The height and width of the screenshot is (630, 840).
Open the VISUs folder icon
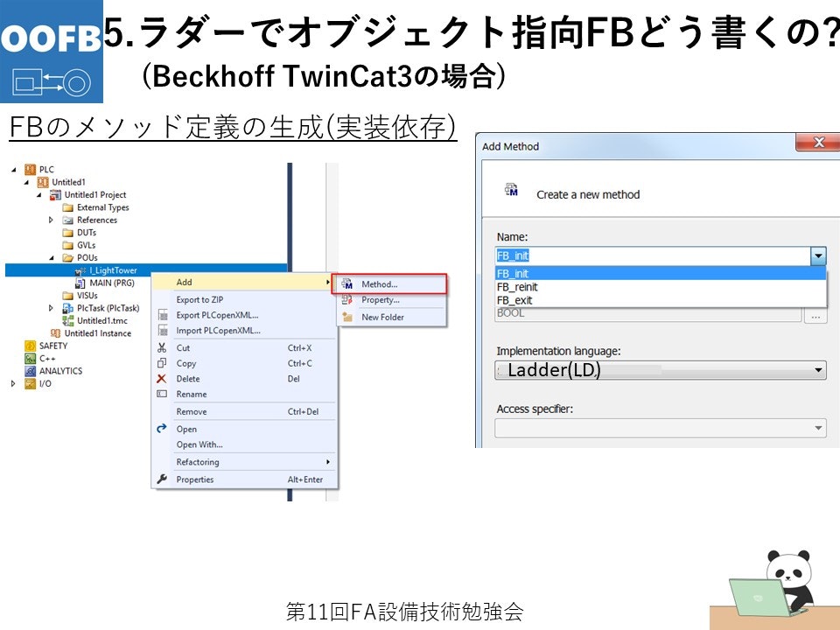coord(67,296)
